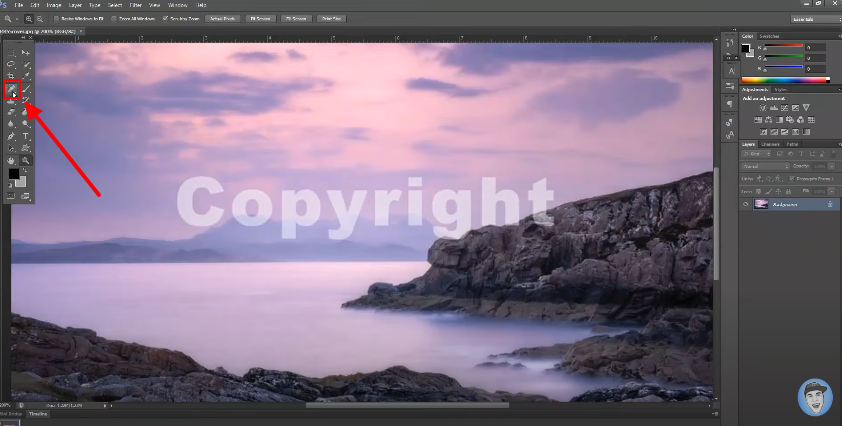Activate the Horizontal Type tool
The height and width of the screenshot is (426, 842).
(26, 136)
